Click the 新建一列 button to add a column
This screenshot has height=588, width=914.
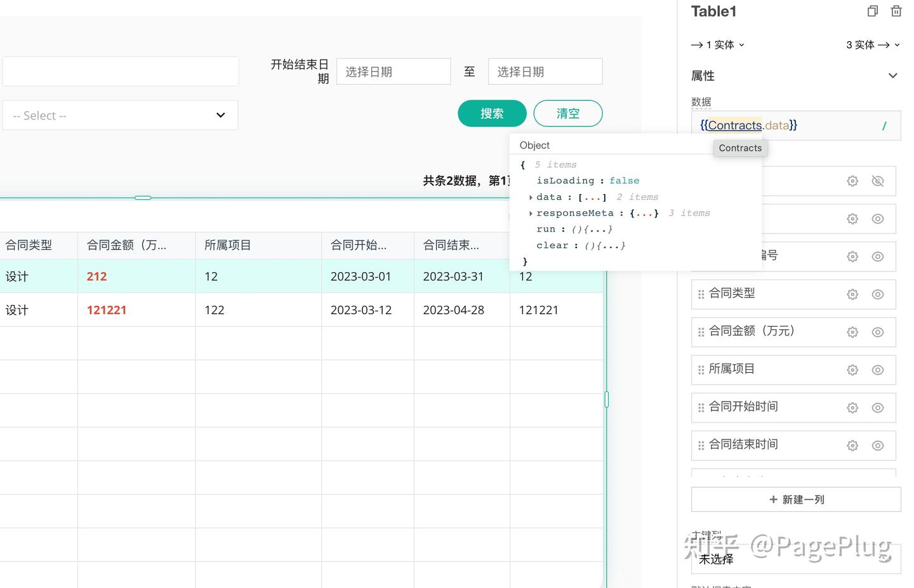click(795, 499)
